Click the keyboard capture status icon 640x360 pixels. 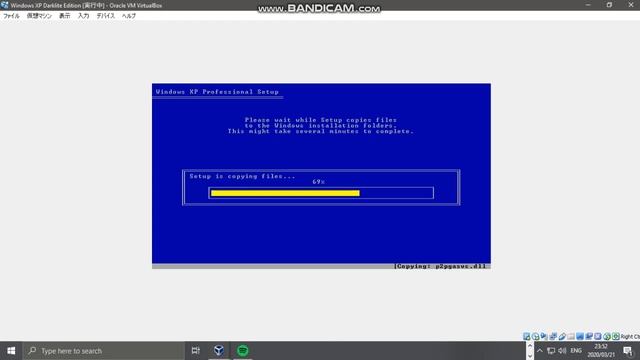[616, 336]
